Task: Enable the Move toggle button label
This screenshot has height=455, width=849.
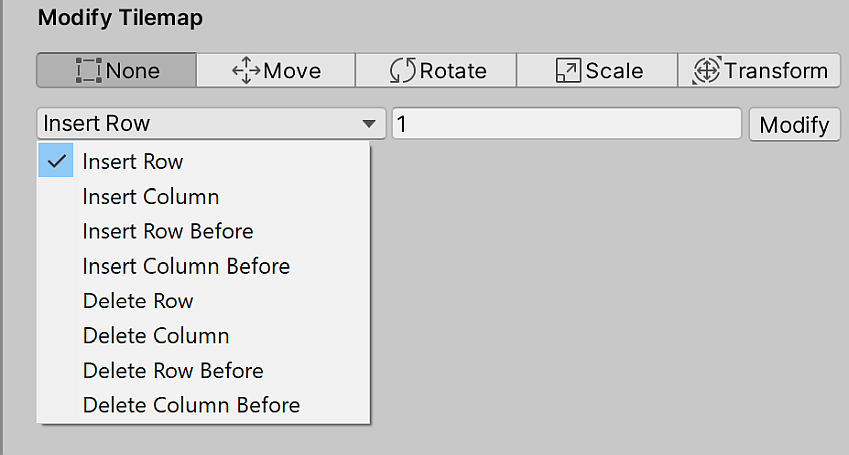Action: (292, 71)
